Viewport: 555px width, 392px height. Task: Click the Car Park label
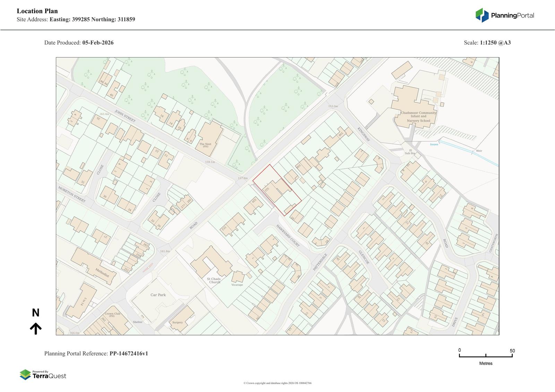click(x=158, y=295)
